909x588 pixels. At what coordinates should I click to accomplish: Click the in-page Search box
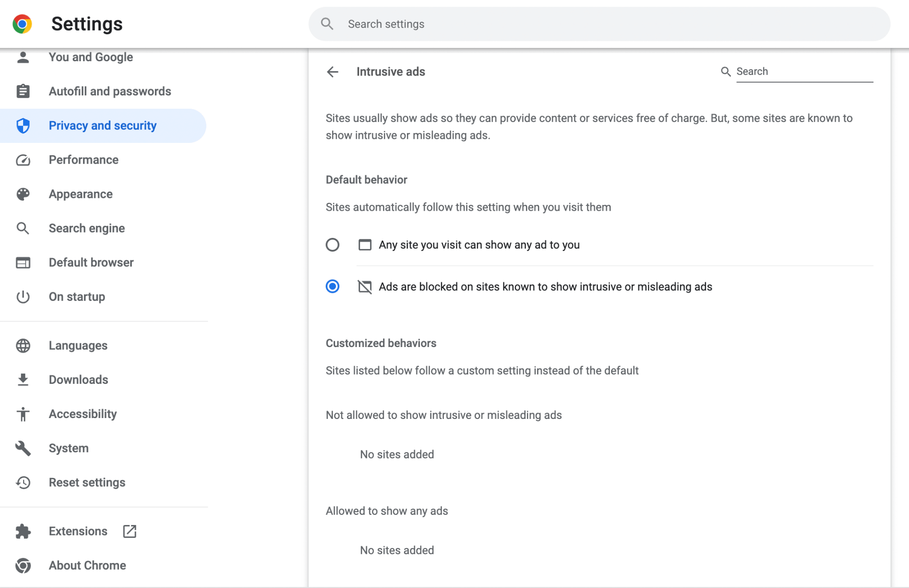804,71
